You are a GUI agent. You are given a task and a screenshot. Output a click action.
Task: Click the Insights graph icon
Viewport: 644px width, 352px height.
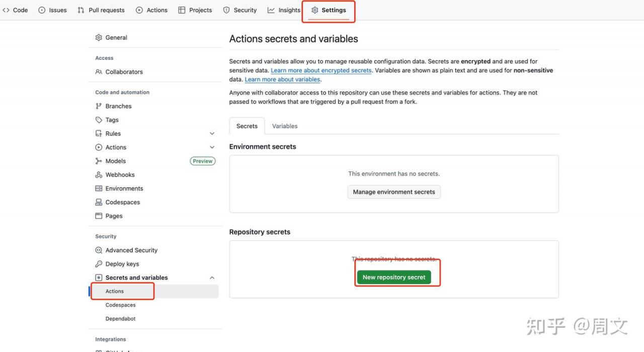[271, 10]
